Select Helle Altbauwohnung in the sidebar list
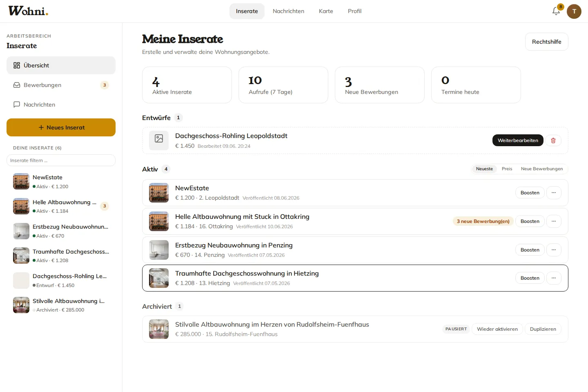The width and height of the screenshot is (588, 392). (x=61, y=206)
